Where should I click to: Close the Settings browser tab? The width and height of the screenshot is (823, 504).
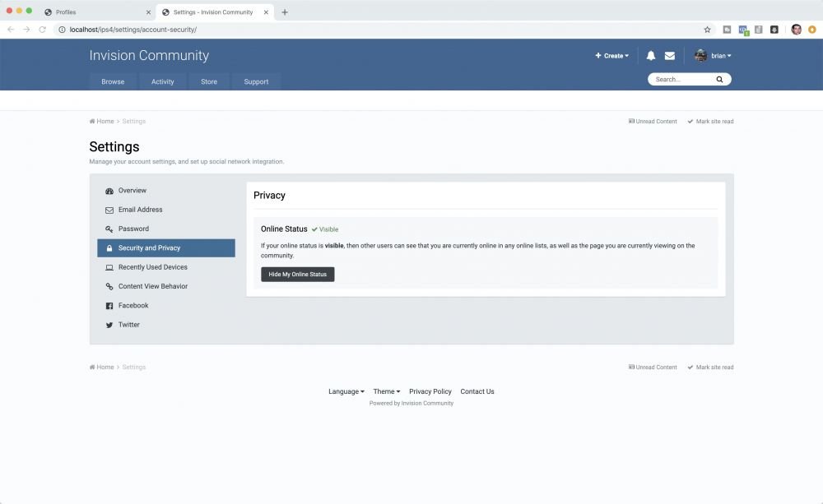tap(266, 12)
